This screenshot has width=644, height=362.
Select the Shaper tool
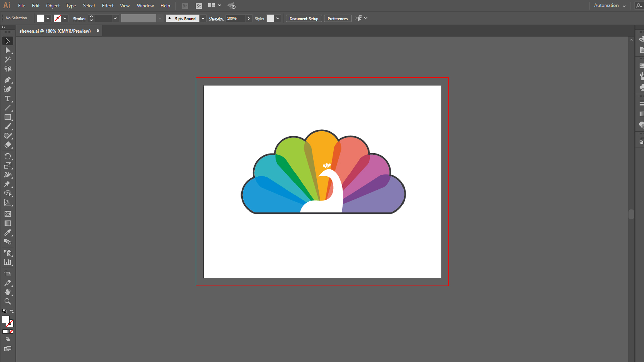[x=8, y=136]
